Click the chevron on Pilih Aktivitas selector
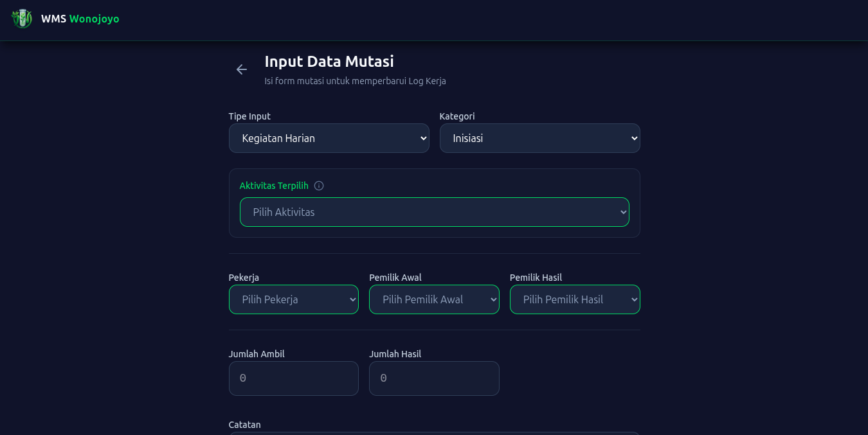The height and width of the screenshot is (435, 868). point(623,212)
